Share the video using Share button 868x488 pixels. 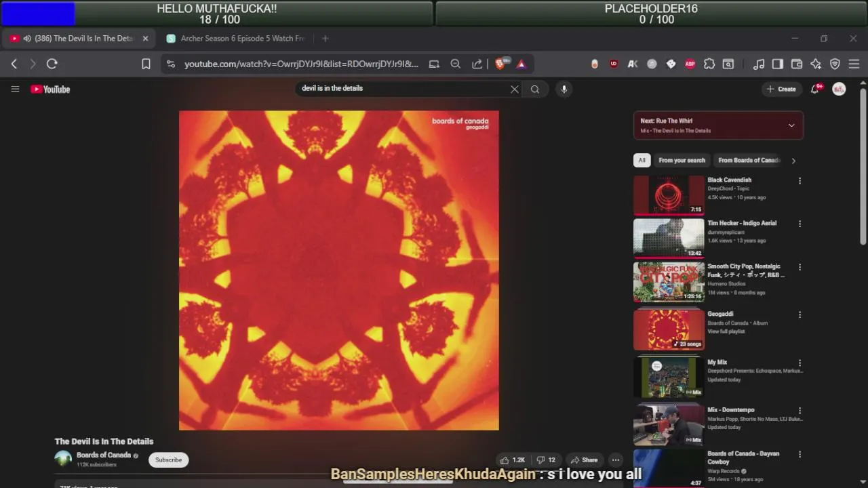[585, 460]
